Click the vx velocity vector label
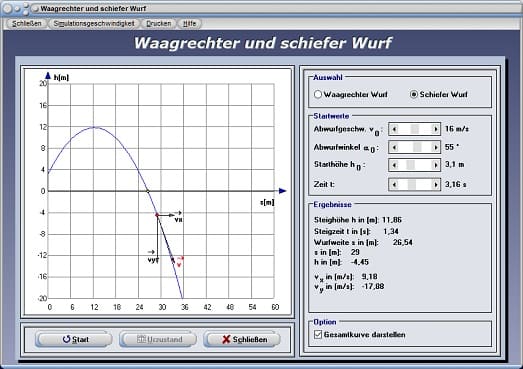This screenshot has height=369, width=523. point(178,218)
